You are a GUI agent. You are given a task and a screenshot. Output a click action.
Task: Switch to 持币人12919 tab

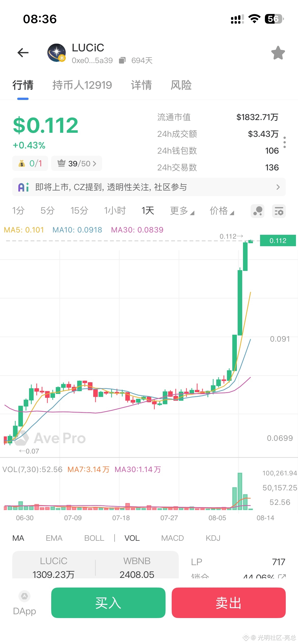pyautogui.click(x=82, y=85)
